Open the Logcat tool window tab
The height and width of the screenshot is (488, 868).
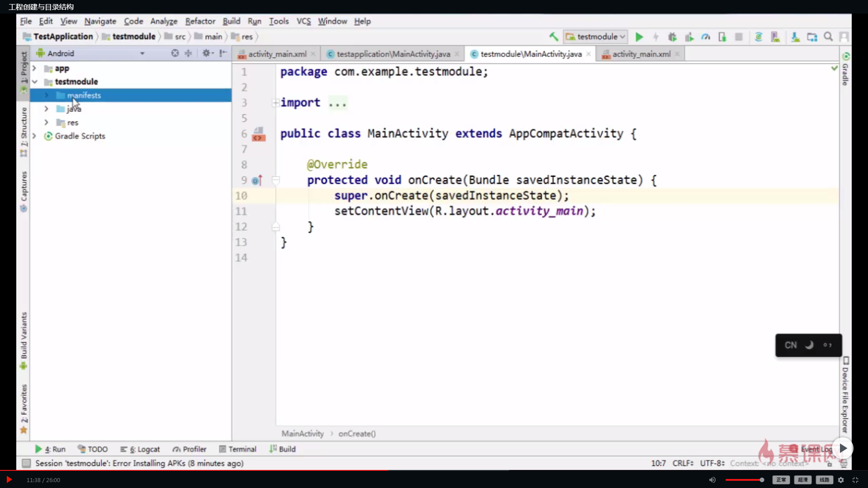(140, 449)
